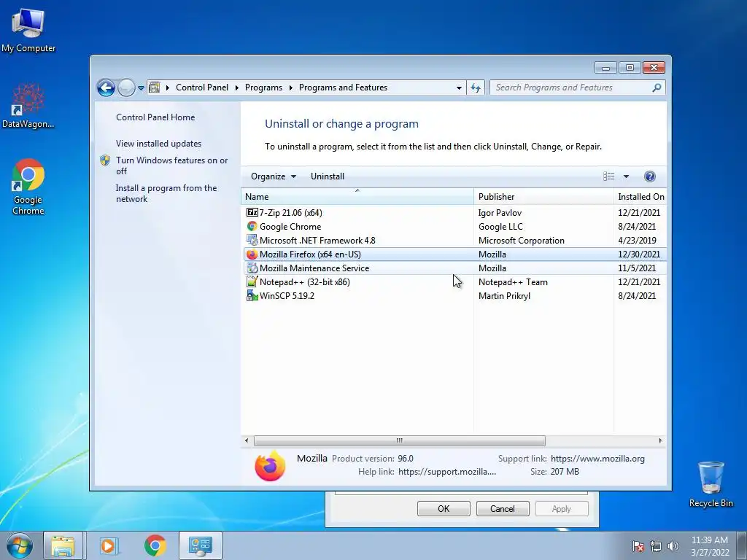This screenshot has width=747, height=560.
Task: Click the Uninstall toolbar button
Action: (x=328, y=176)
